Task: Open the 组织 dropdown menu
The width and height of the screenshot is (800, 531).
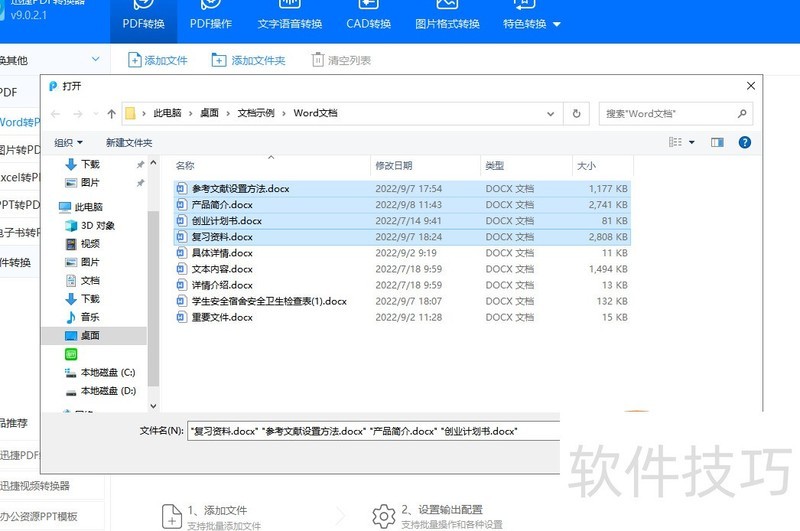Action: pos(68,143)
